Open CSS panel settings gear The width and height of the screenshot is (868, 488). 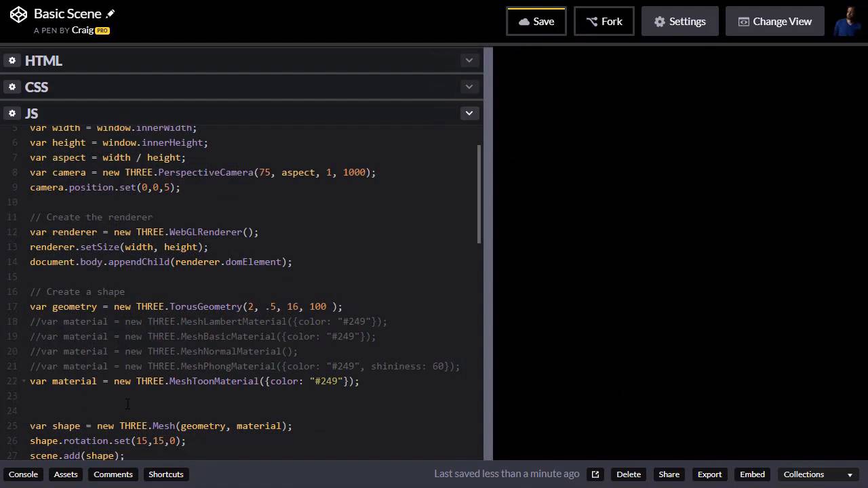click(12, 87)
